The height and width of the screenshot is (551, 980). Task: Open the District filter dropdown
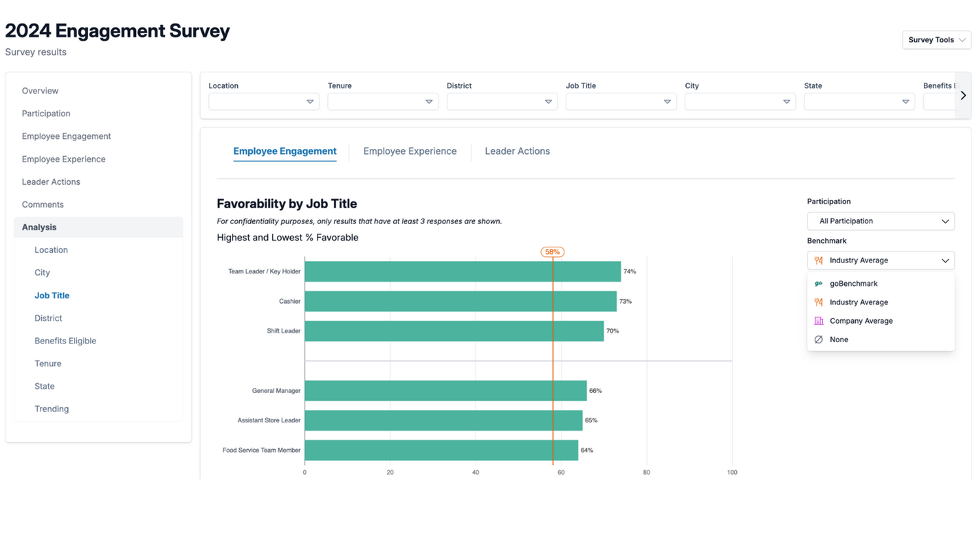(501, 101)
